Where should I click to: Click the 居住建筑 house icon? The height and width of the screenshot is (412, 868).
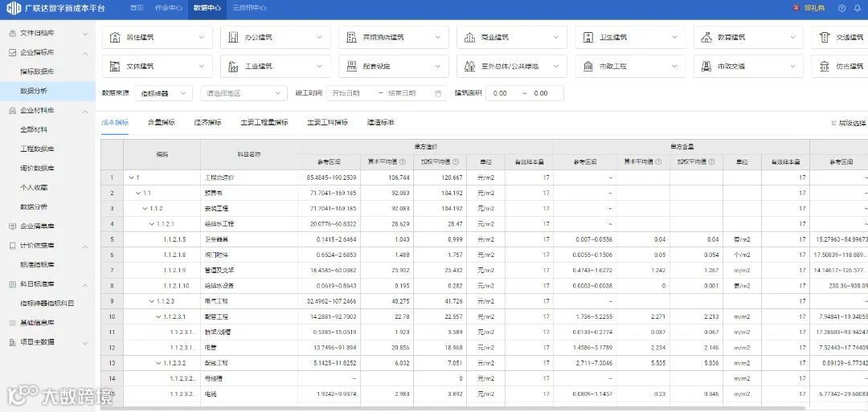pos(115,38)
